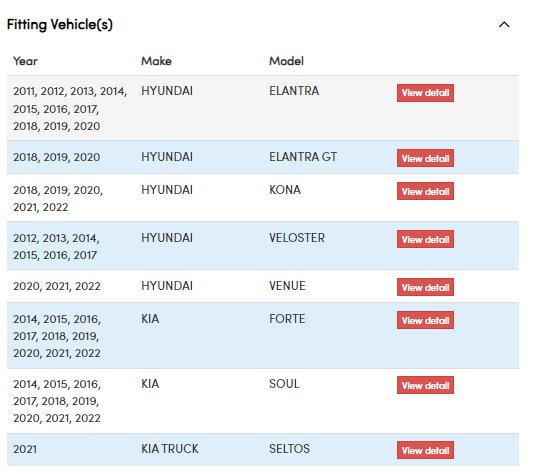538x474 pixels.
Task: View detail for Kia Truck Seltos
Action: pos(425,450)
